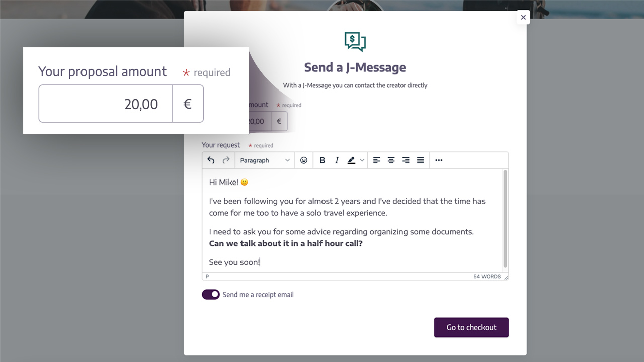The width and height of the screenshot is (644, 362).
Task: Click the J-Message chat dollar icon
Action: (355, 41)
